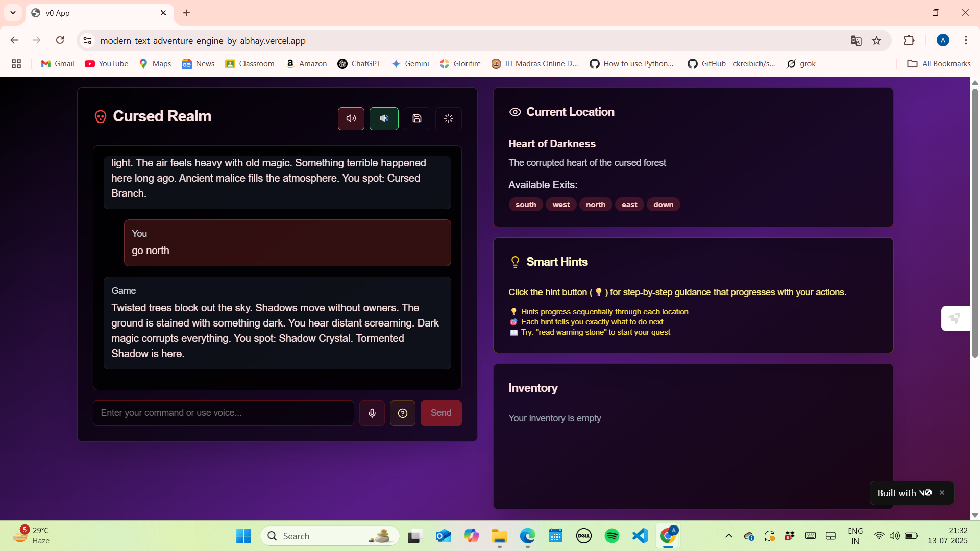Open the Chrome extensions puzzle icon
980x551 pixels.
pos(909,41)
